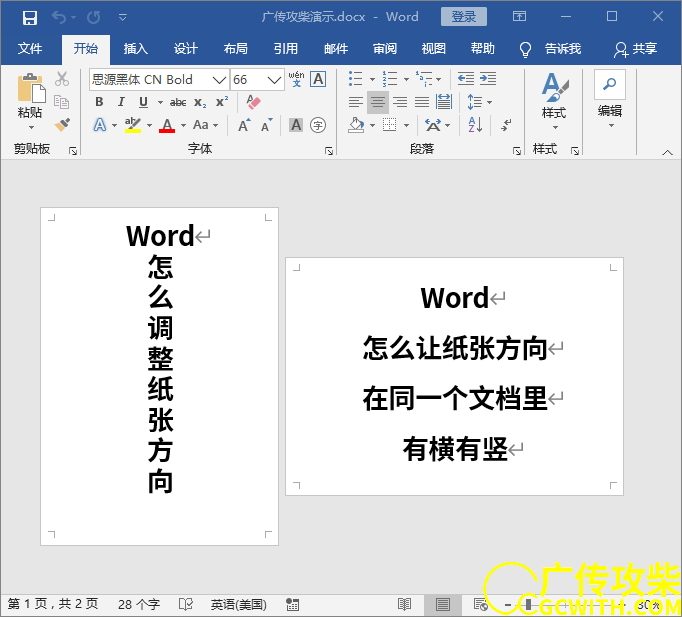Apply character border A icon

point(318,79)
